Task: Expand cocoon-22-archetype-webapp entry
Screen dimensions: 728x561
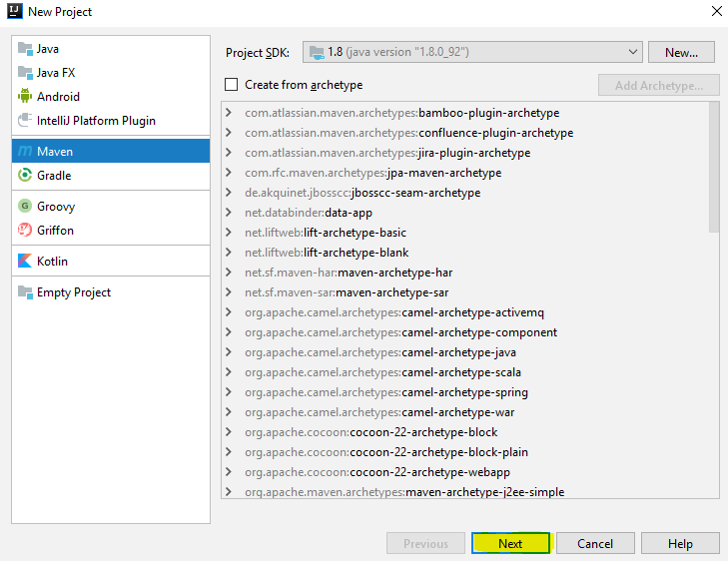Action: [x=229, y=471]
